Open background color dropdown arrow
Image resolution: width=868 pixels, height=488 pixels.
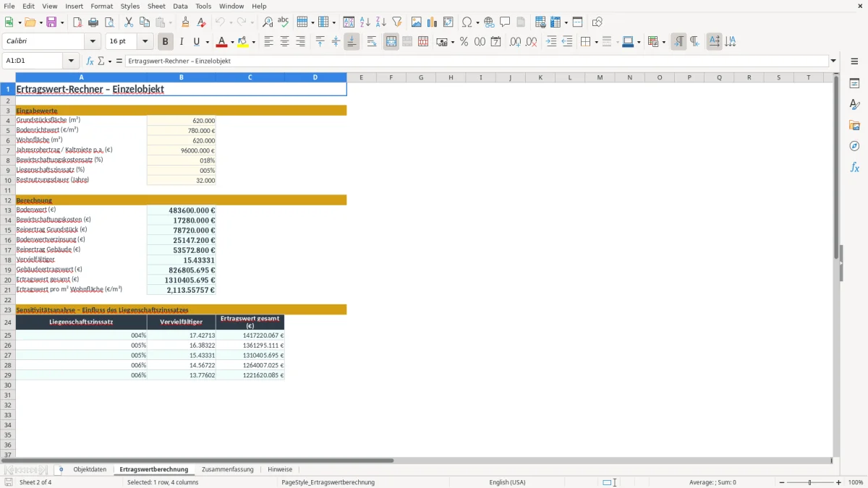click(x=252, y=42)
